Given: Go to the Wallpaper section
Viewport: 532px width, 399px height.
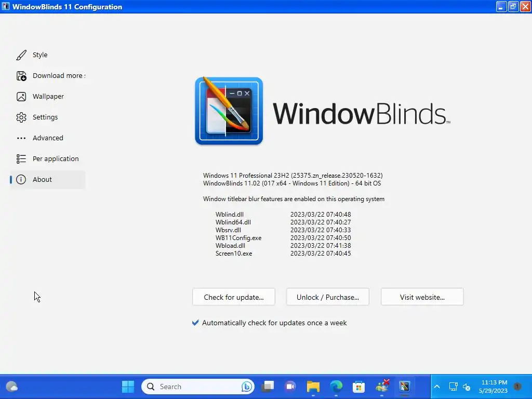Looking at the screenshot, I should click(47, 97).
